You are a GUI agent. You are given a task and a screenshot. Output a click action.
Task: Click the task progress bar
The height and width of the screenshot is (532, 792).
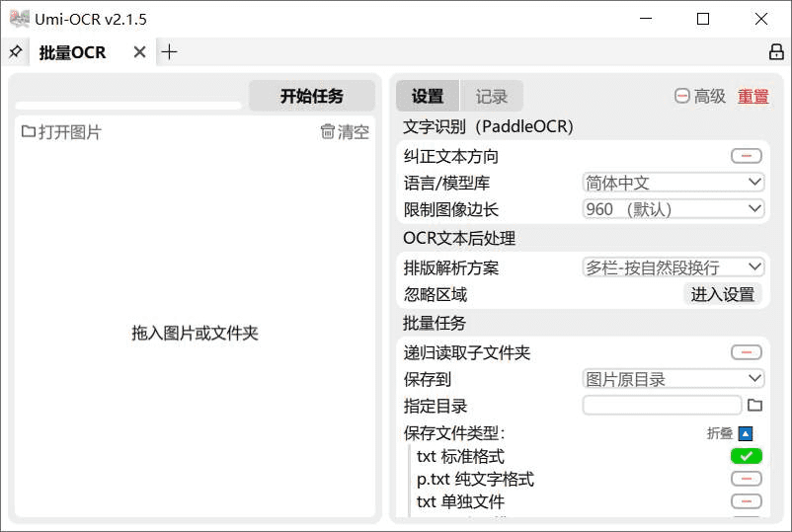(x=128, y=106)
